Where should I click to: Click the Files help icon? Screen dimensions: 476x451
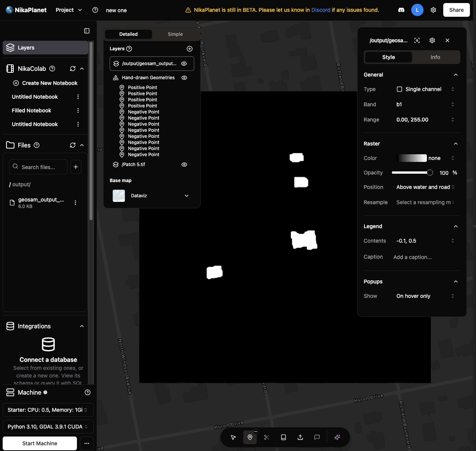coord(37,145)
